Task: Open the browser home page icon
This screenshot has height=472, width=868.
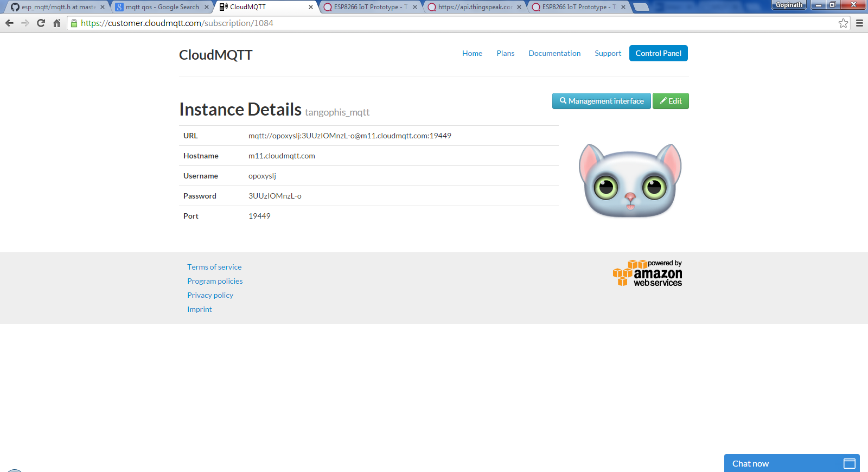Action: point(56,23)
